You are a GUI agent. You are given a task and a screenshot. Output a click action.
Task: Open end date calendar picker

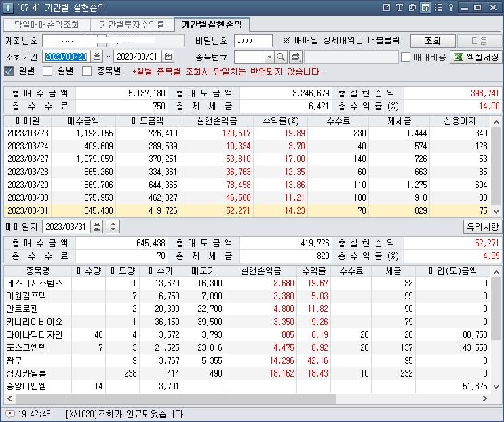[x=168, y=57]
